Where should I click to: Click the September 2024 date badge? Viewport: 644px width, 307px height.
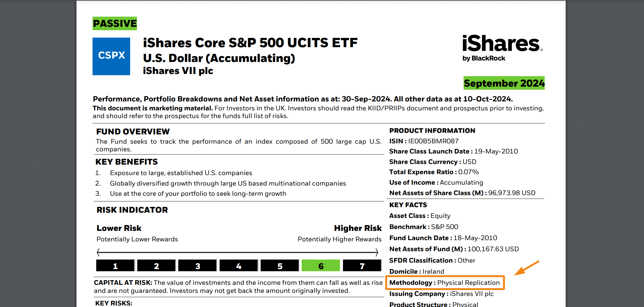(504, 83)
